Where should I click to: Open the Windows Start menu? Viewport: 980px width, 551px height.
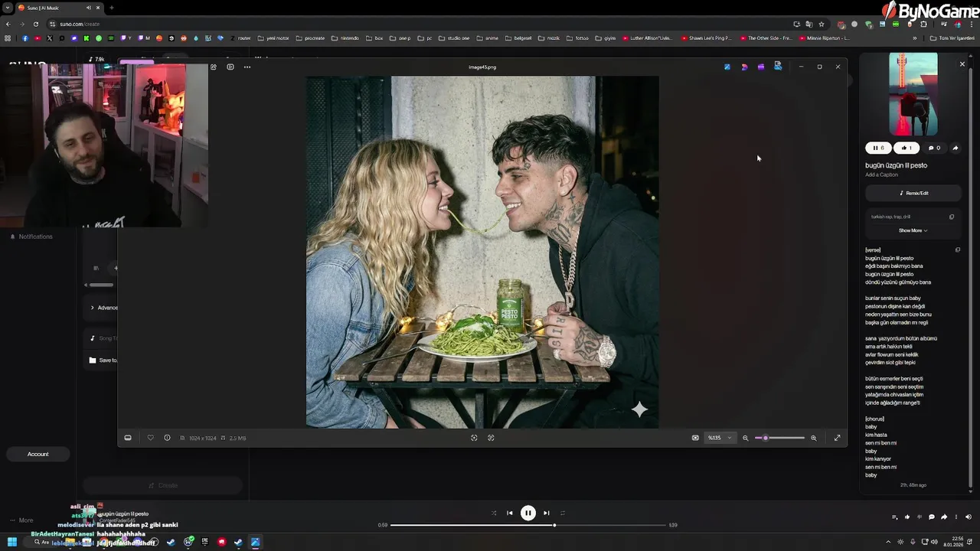(x=12, y=543)
